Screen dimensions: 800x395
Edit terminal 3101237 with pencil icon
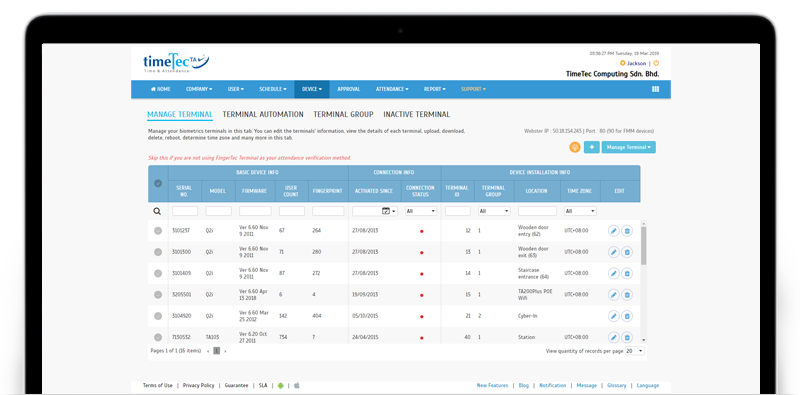pos(614,231)
